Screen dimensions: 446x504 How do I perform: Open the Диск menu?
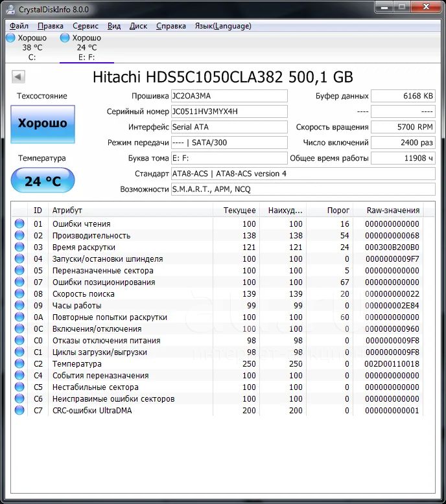(138, 26)
